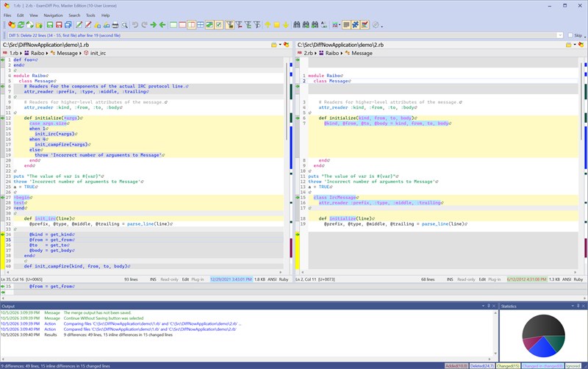Expand the 1.rb breadcrumb in left pane
588x369 pixels.
point(21,53)
